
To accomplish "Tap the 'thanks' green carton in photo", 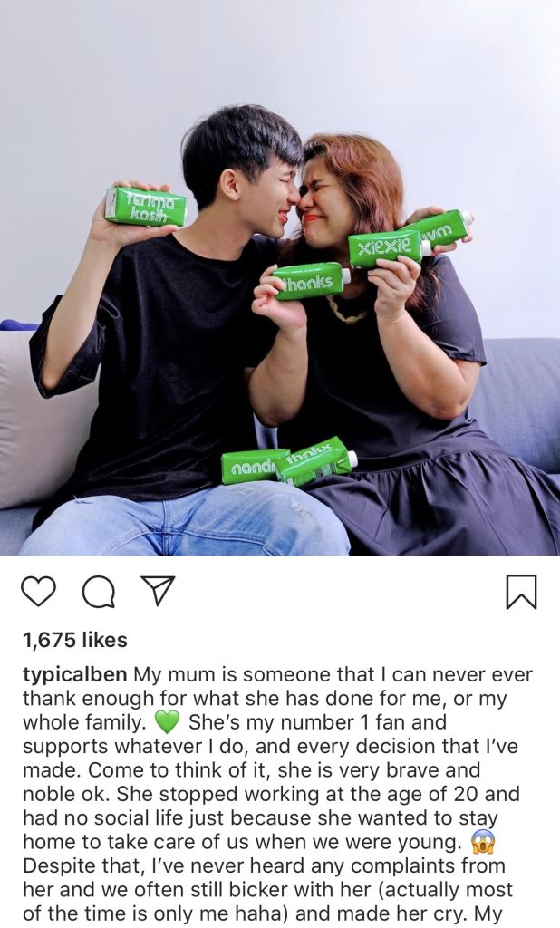I will pyautogui.click(x=311, y=281).
